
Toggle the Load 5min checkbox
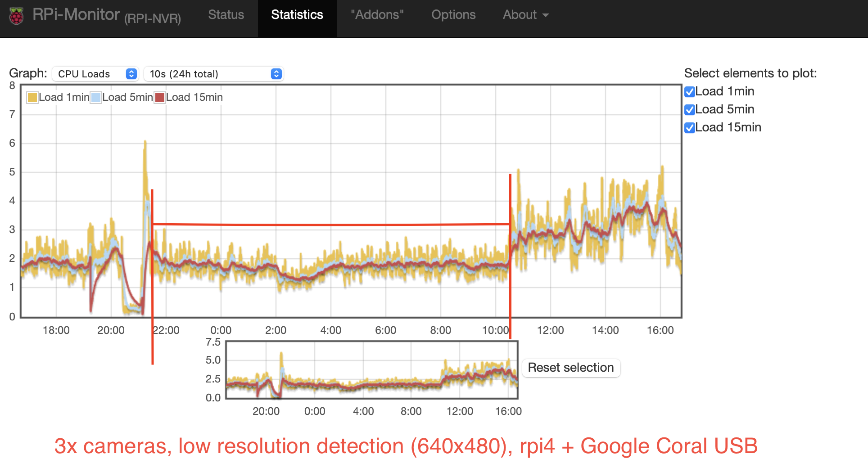pyautogui.click(x=690, y=110)
